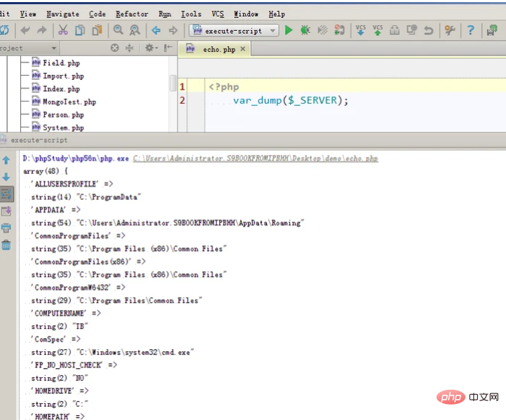Open Project panel settings gear dropdown
The height and width of the screenshot is (420, 506).
tap(151, 48)
